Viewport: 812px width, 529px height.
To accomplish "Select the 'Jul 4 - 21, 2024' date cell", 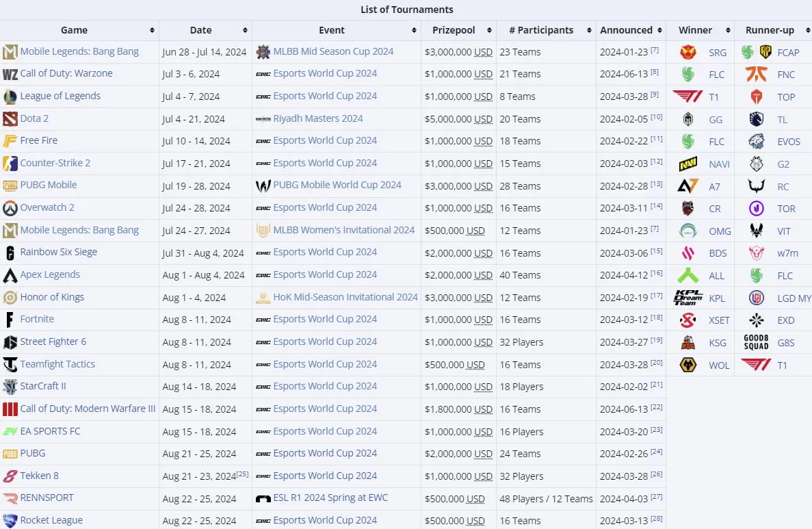I will tap(193, 119).
